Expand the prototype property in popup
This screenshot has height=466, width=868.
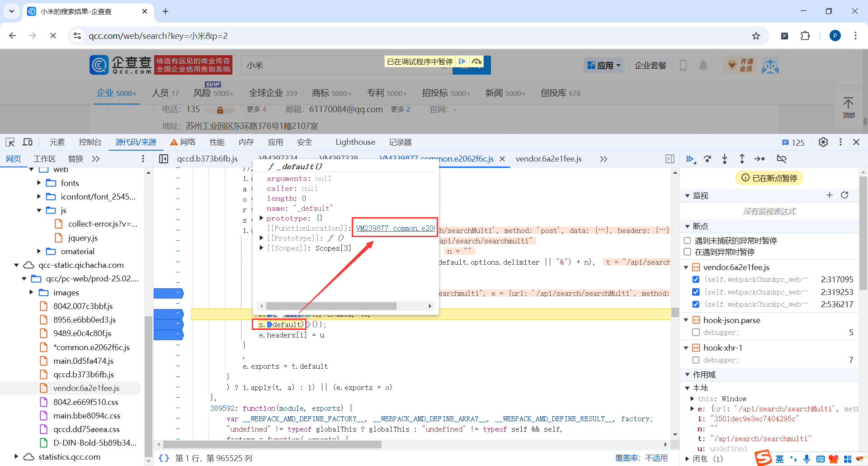click(261, 218)
